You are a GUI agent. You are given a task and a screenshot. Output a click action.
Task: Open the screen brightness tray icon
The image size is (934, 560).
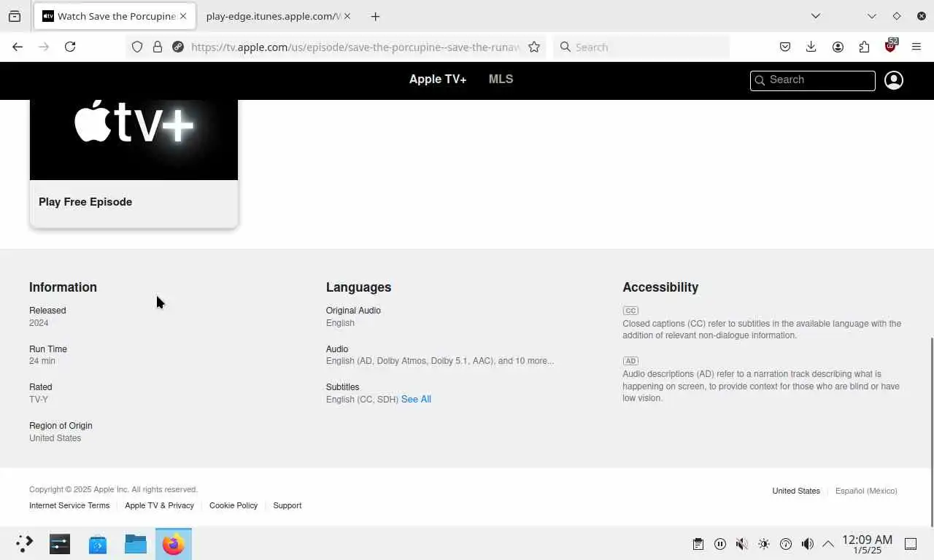click(x=764, y=544)
